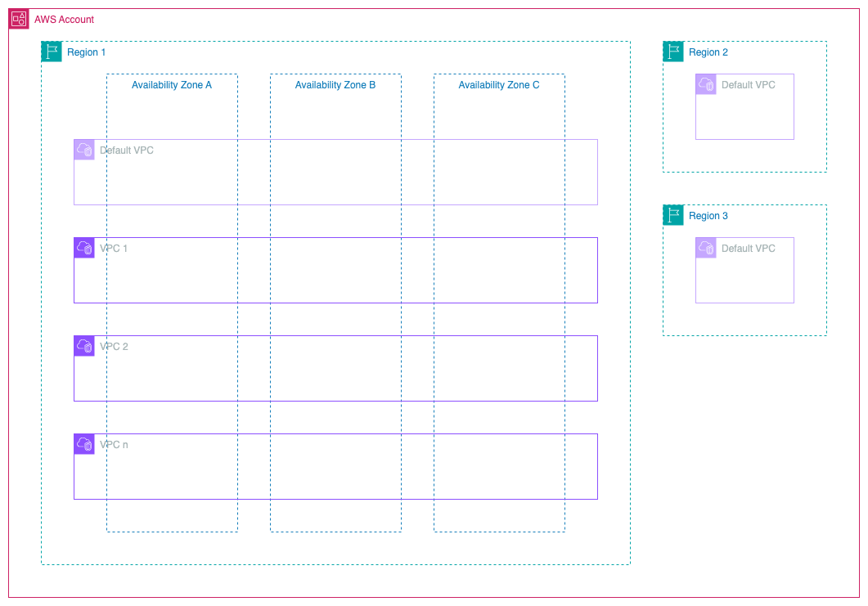Click the AWS Account label
This screenshot has height=606, width=868.
coord(64,20)
